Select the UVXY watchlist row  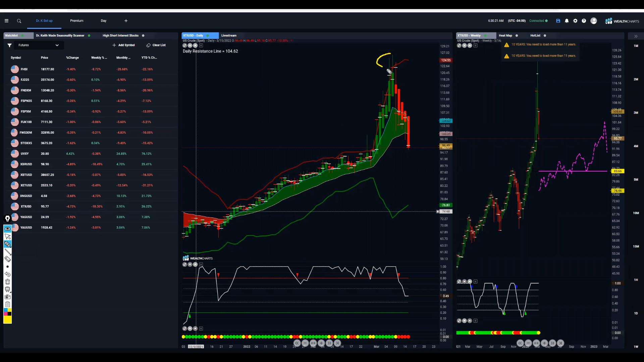(92, 154)
